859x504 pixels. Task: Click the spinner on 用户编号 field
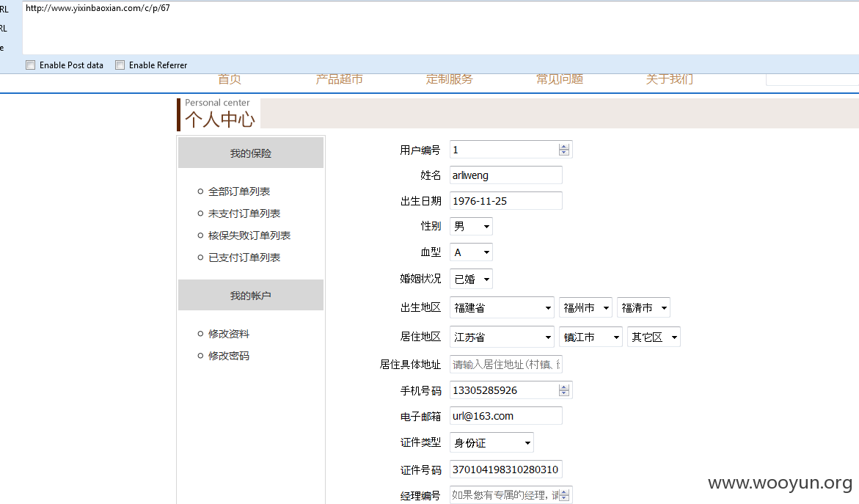coord(563,150)
